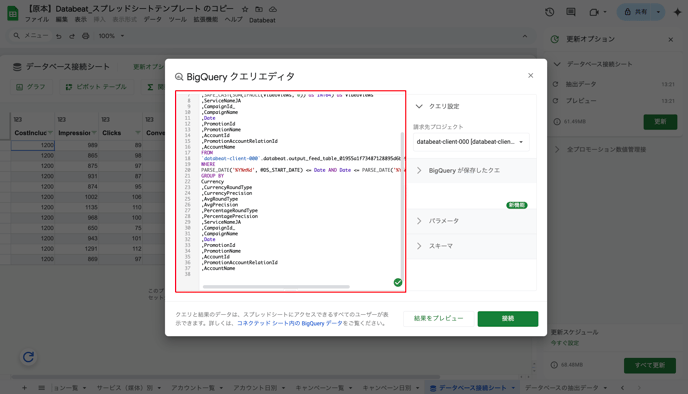This screenshot has width=688, height=394.
Task: Open Meet camera dropdown arrow
Action: click(x=605, y=12)
